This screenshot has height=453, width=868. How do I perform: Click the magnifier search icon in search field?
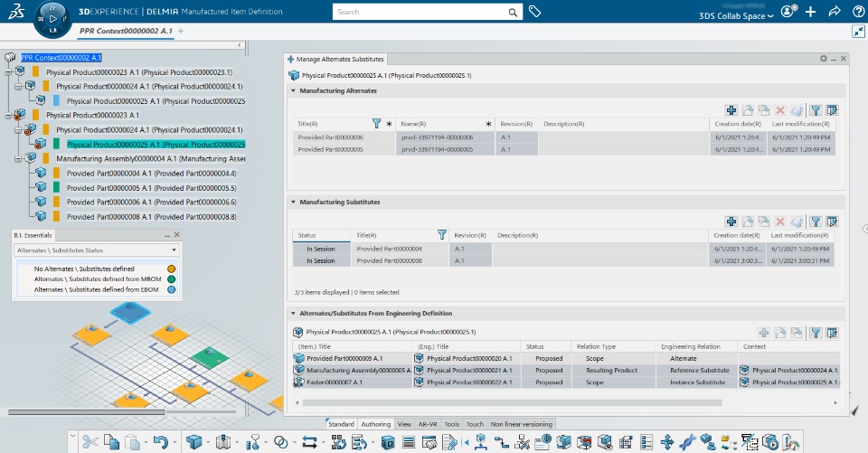514,12
